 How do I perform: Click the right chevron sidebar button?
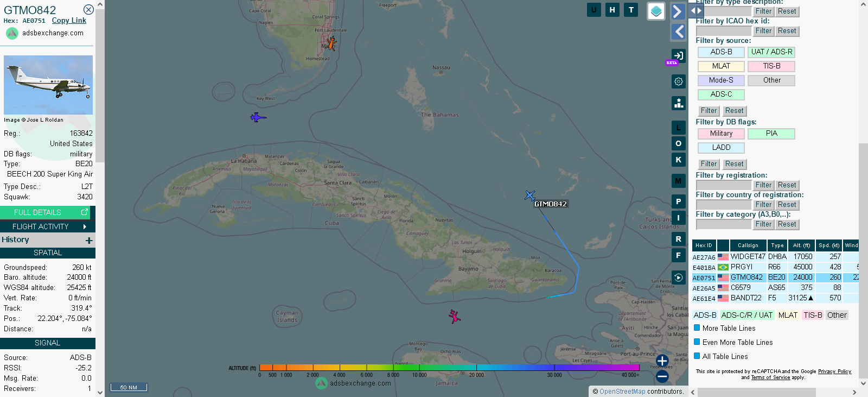(x=678, y=11)
